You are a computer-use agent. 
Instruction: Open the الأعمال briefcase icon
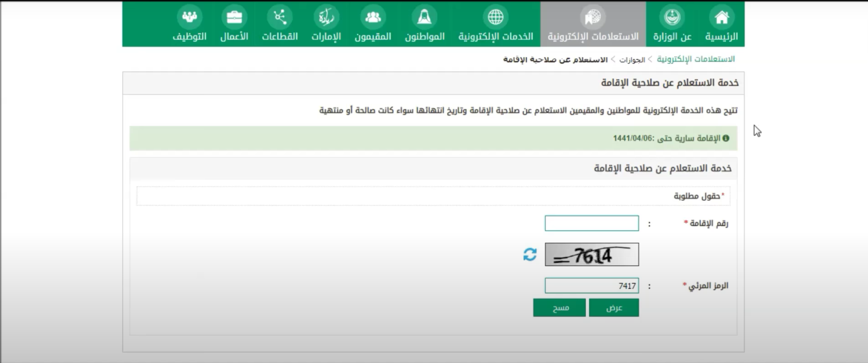tap(234, 17)
